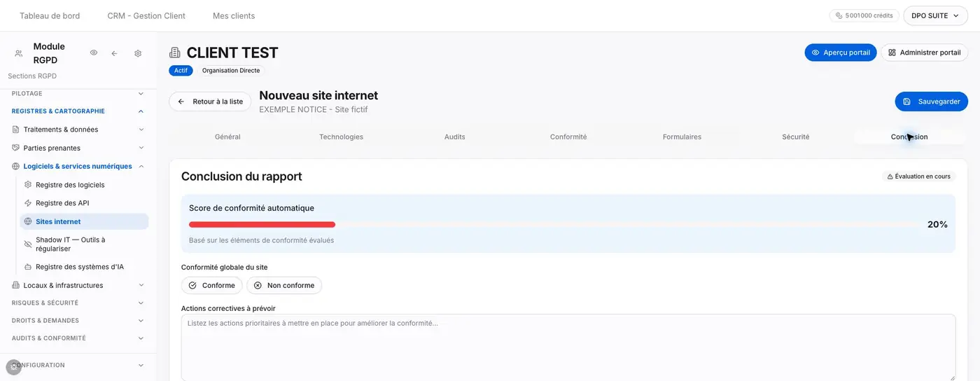Click the back arrow icon in sidebar header
980x381 pixels.
114,53
